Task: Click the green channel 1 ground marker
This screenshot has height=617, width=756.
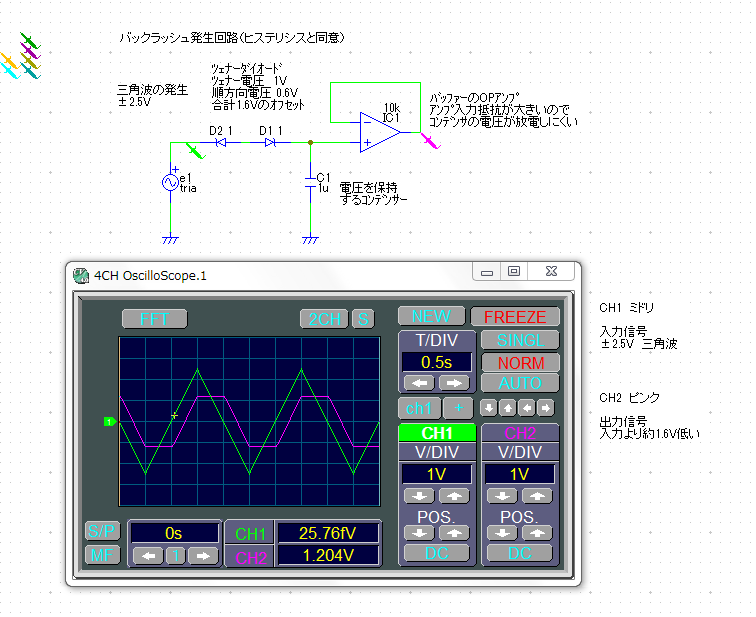Action: click(x=110, y=422)
